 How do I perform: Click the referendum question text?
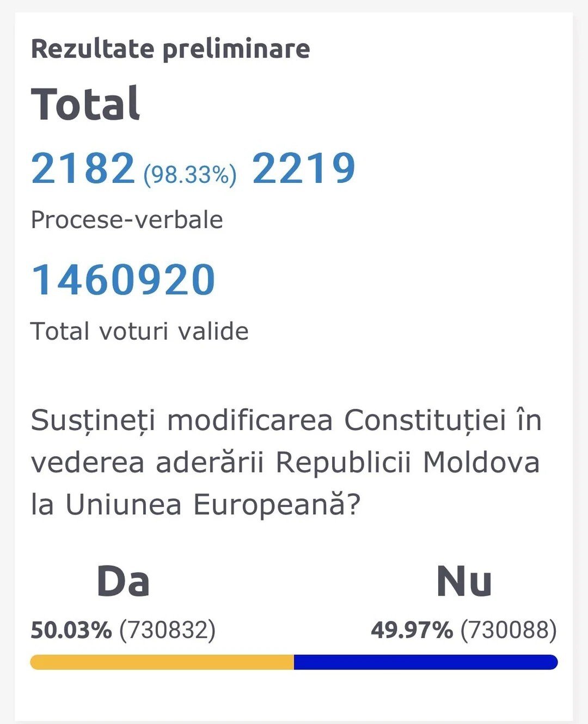286,463
